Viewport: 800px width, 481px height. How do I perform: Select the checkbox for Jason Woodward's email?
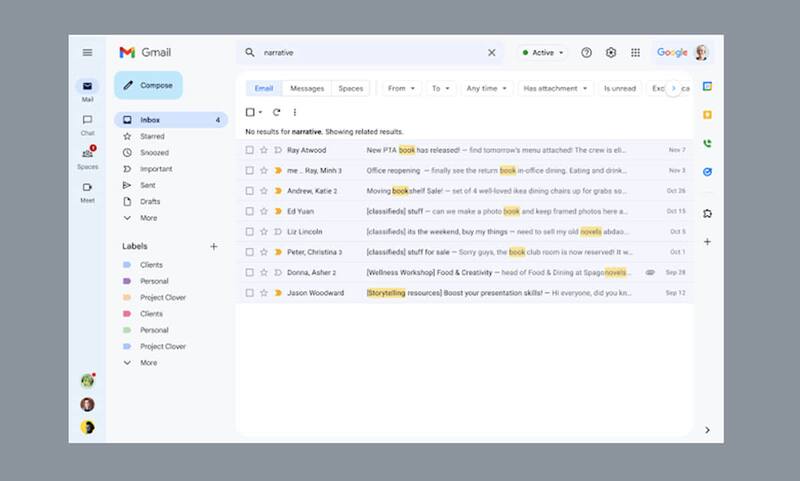click(x=250, y=293)
